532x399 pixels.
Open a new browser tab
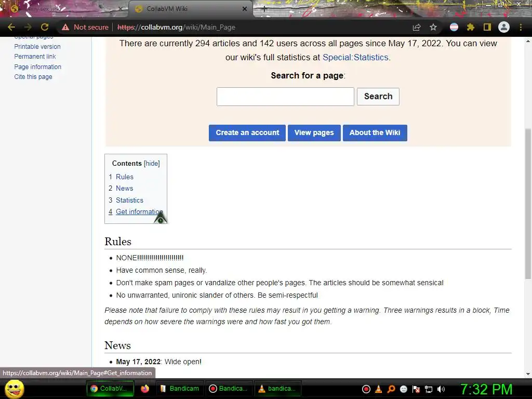264,9
